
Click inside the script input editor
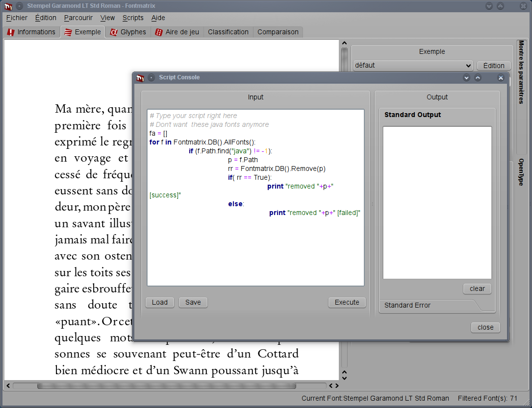point(255,197)
